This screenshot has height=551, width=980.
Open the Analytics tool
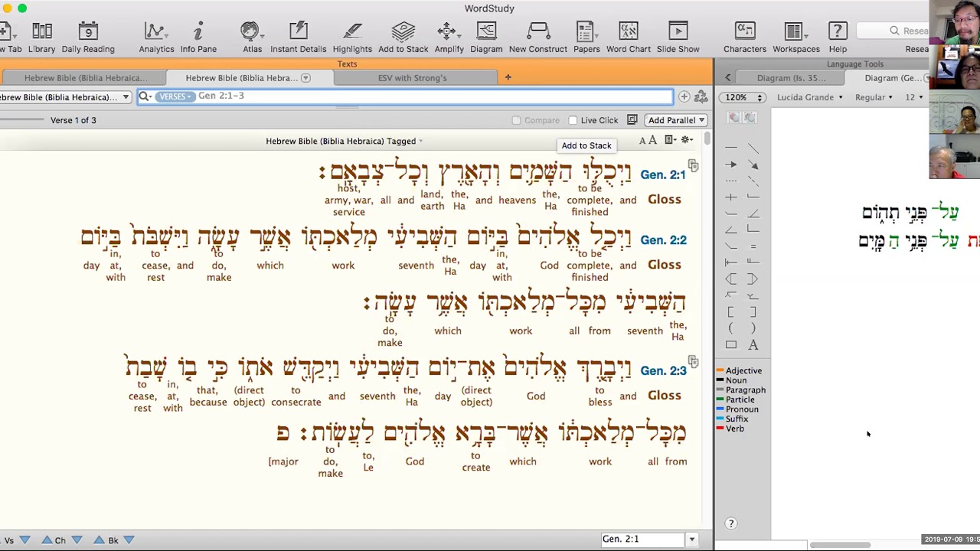tap(156, 37)
